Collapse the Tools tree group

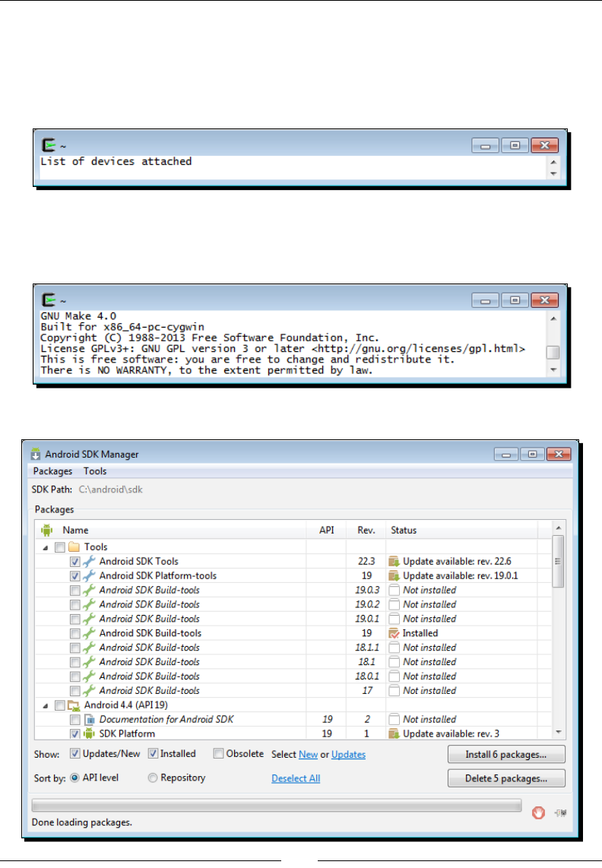click(x=46, y=547)
